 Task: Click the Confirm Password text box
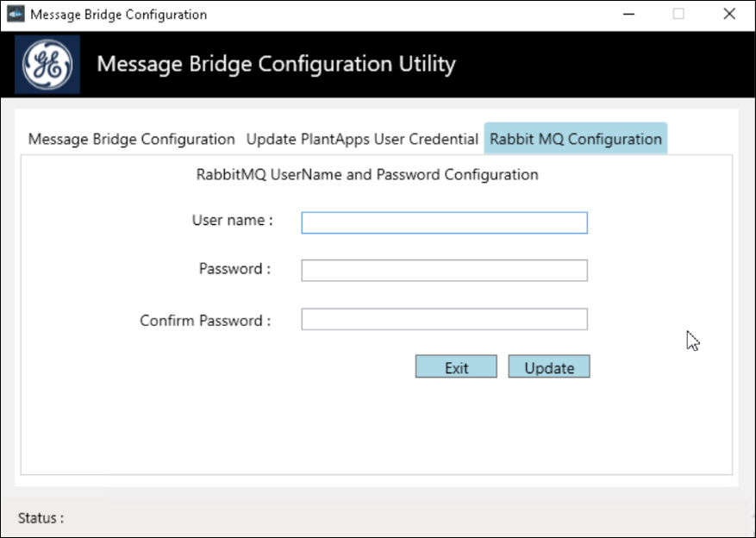tap(444, 319)
